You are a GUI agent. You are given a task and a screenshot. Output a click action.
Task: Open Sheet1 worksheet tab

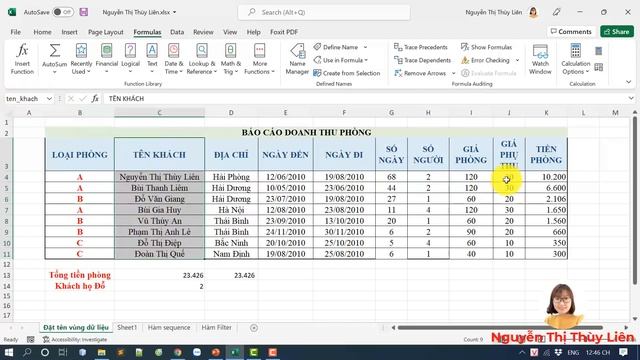coord(127,327)
